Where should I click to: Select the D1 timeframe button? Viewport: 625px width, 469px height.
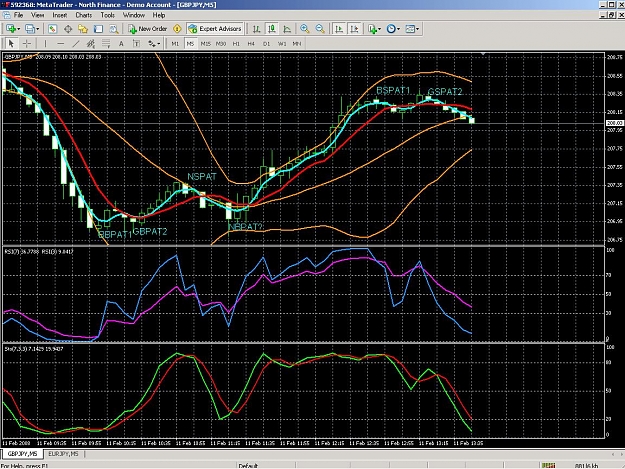tap(266, 44)
